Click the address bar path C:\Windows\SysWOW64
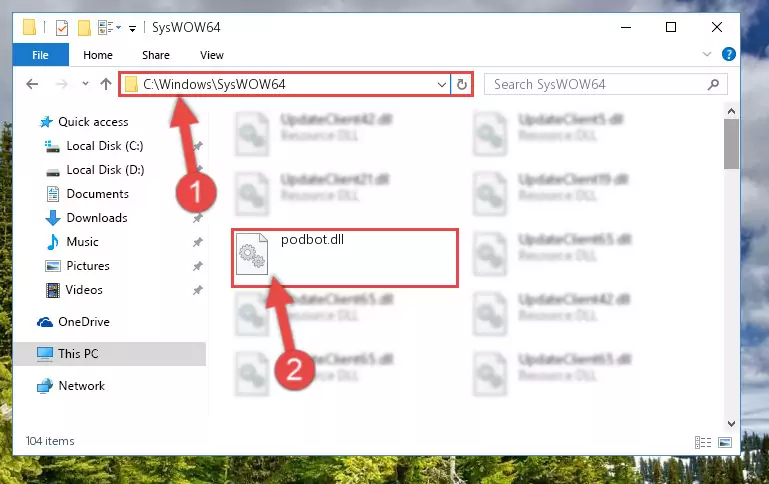769x484 pixels. click(214, 84)
